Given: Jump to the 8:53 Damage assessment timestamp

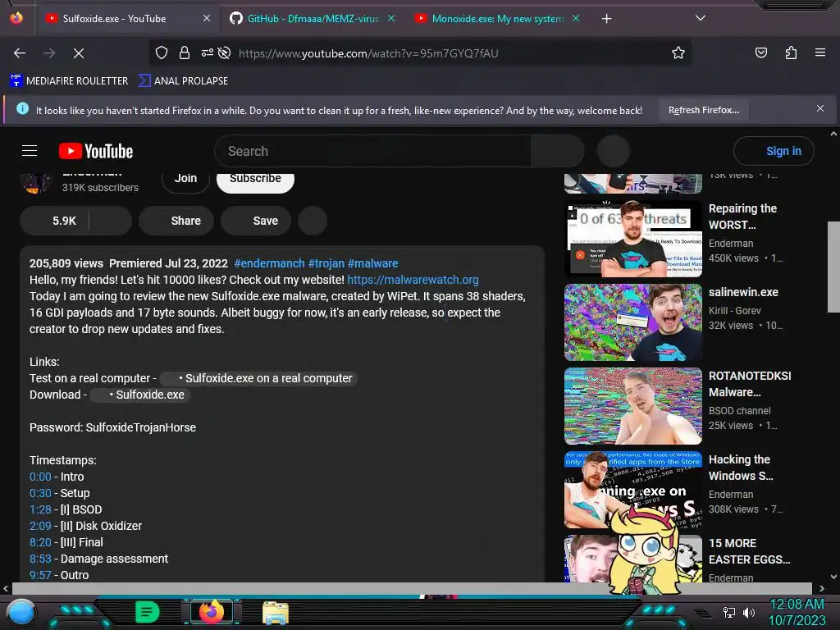Looking at the screenshot, I should [40, 559].
